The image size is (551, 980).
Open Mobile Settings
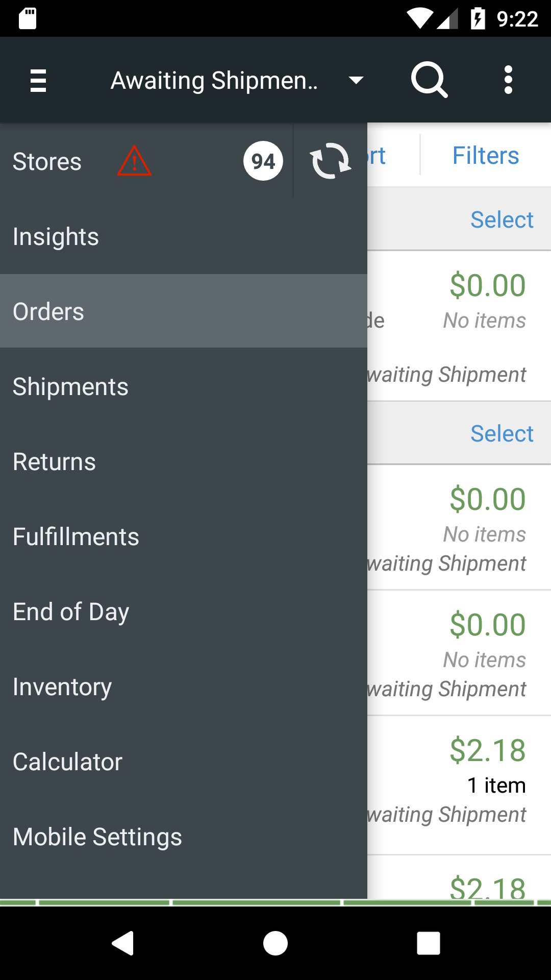97,837
